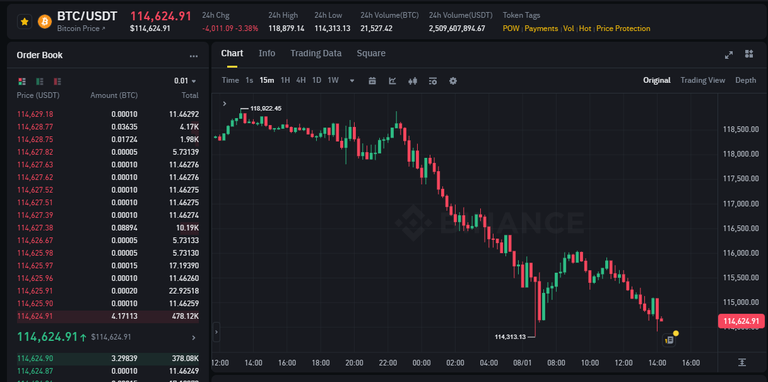768x382 pixels.
Task: Expand chart to fullscreen
Action: tap(729, 55)
